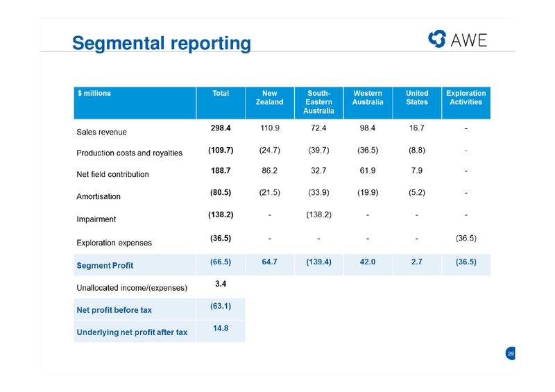Select the 'Exploration expenses' row label

coord(114,243)
